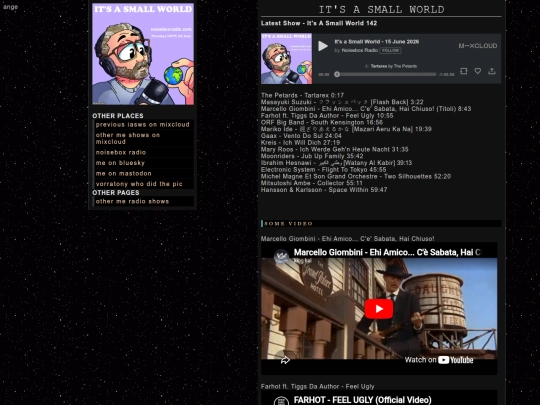Open other me radio shows page
Screen dimensions: 540x405
tap(132, 201)
